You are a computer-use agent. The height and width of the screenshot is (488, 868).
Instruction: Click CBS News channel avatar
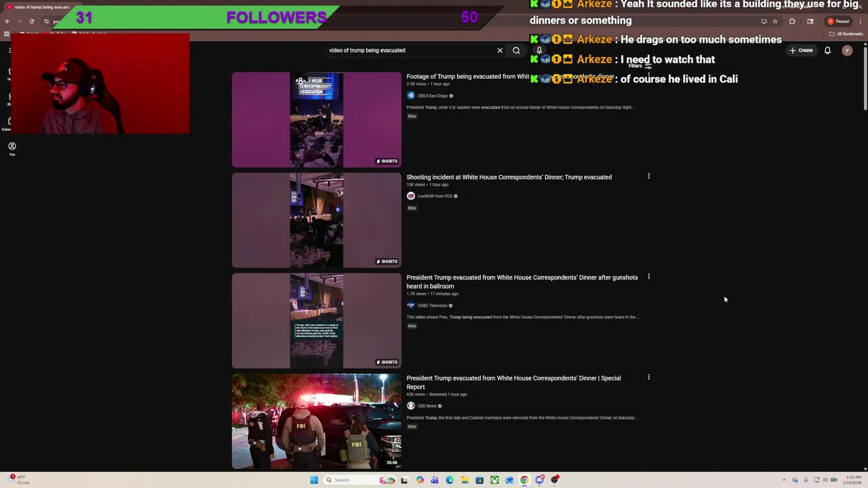[410, 406]
